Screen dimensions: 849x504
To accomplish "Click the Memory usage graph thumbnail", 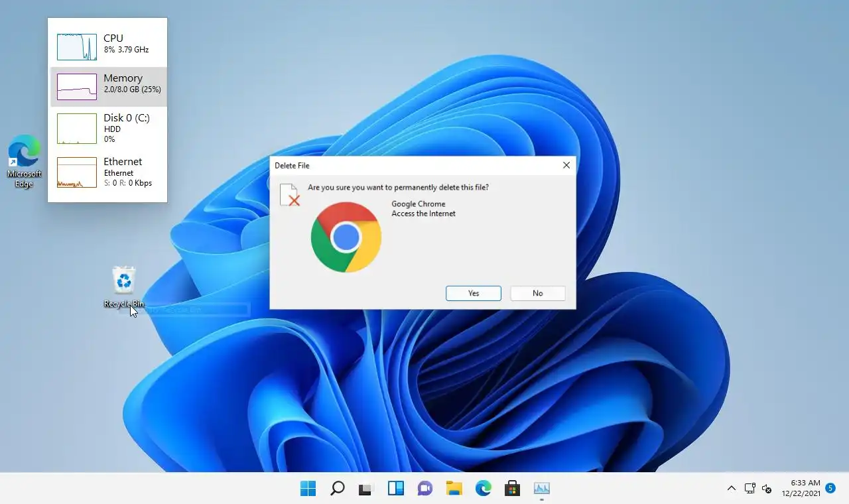I will click(x=77, y=87).
